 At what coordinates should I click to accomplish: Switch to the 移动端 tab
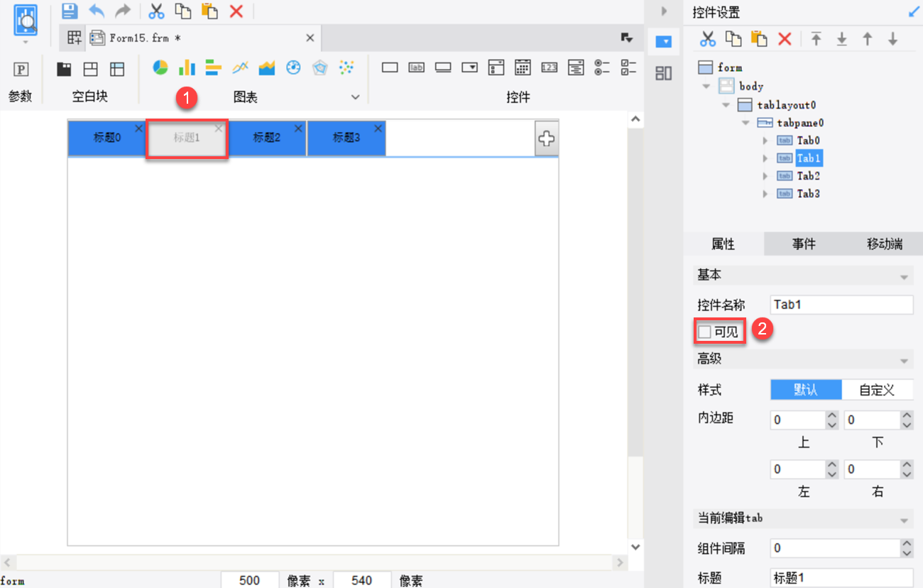[x=884, y=244]
